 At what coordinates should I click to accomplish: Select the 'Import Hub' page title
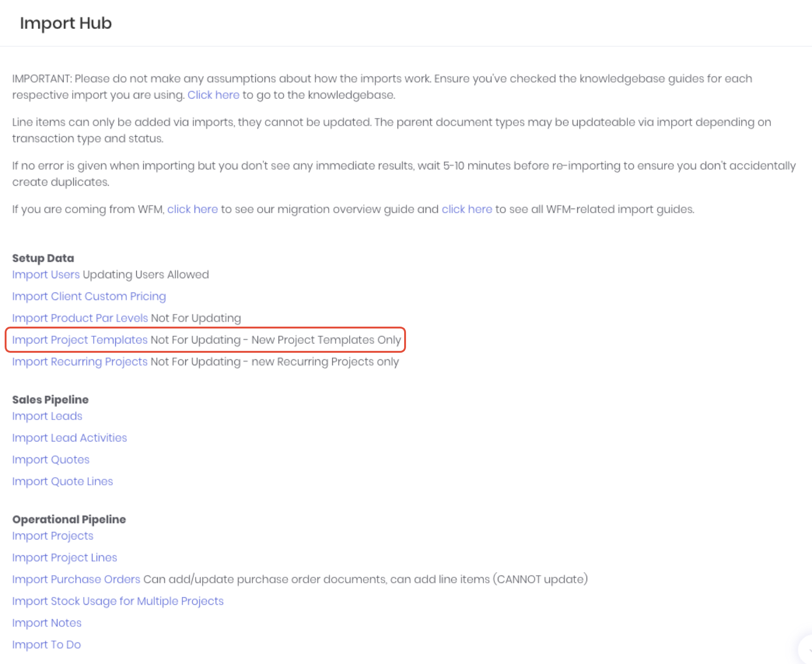[x=66, y=23]
